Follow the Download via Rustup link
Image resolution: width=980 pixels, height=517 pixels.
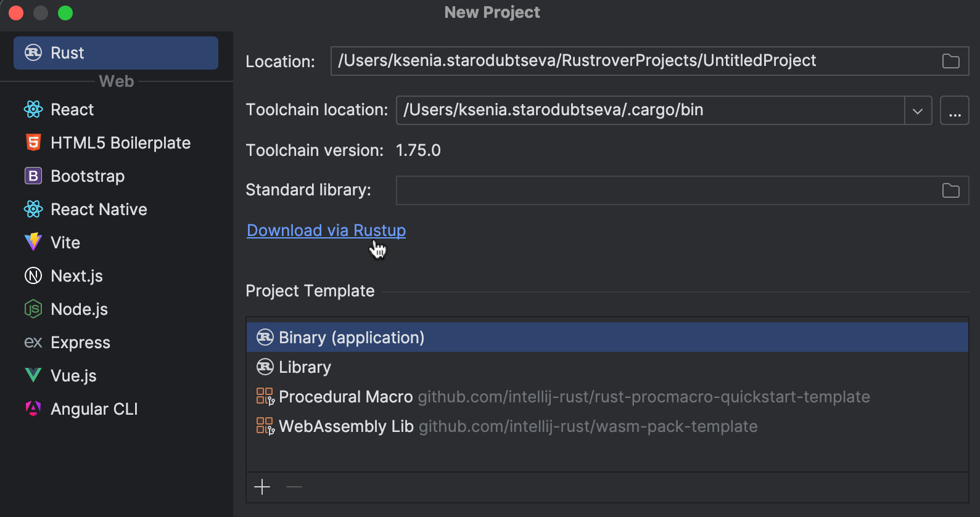(x=326, y=230)
